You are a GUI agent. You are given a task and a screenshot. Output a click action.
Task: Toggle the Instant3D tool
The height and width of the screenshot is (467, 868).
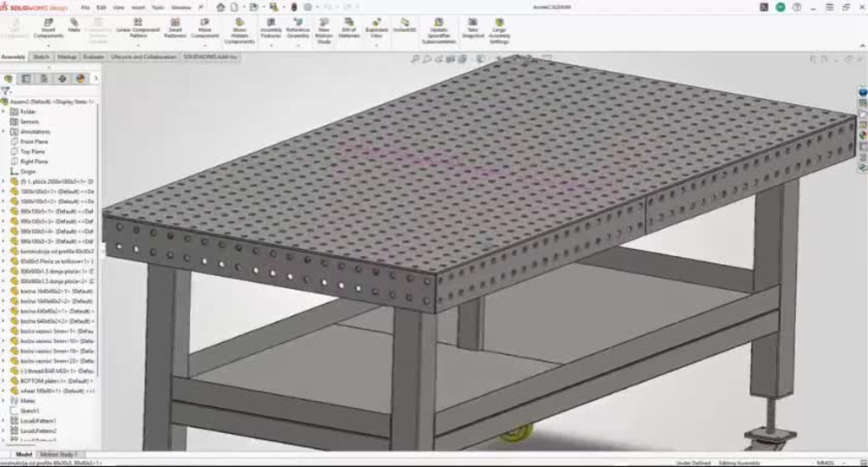(404, 25)
